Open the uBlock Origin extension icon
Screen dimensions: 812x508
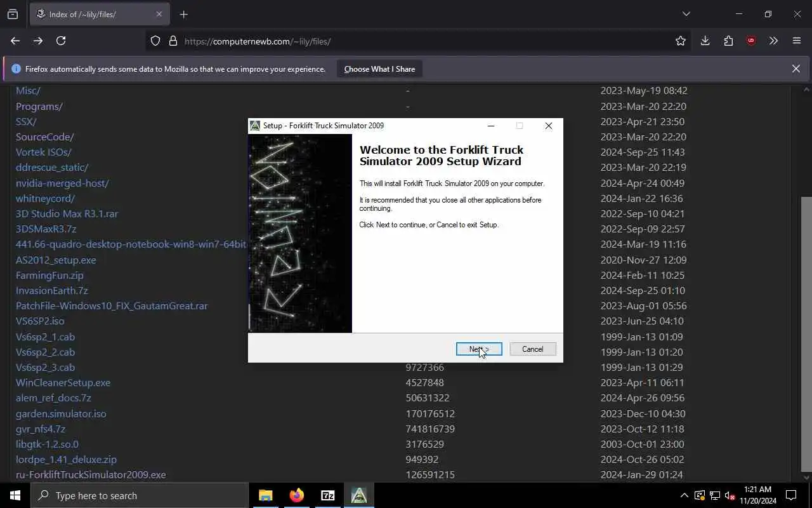coord(751,41)
